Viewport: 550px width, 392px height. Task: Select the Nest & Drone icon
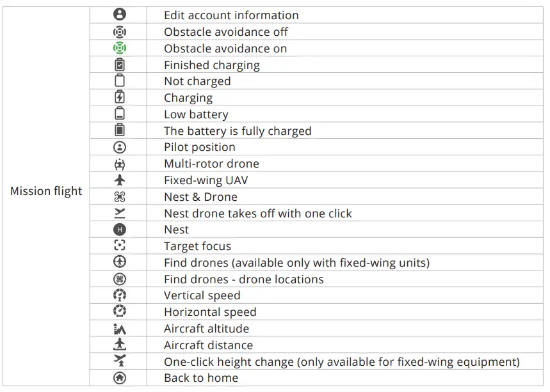119,197
